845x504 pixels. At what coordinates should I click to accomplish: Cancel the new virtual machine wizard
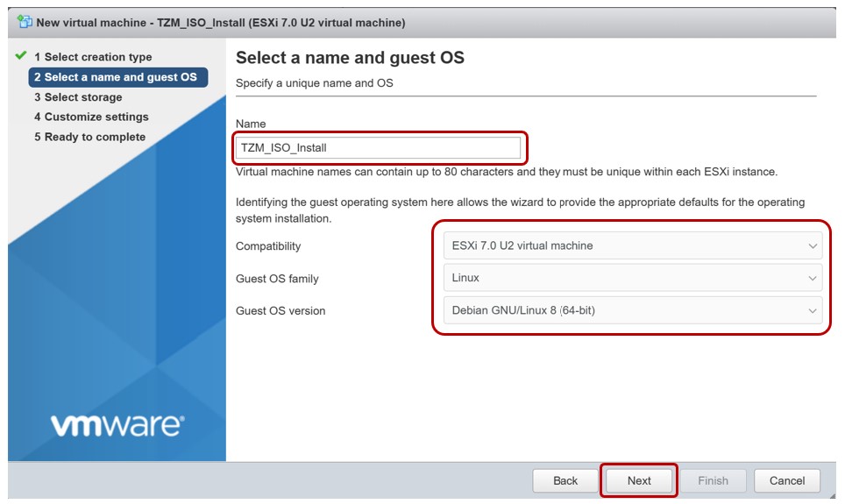(x=786, y=480)
